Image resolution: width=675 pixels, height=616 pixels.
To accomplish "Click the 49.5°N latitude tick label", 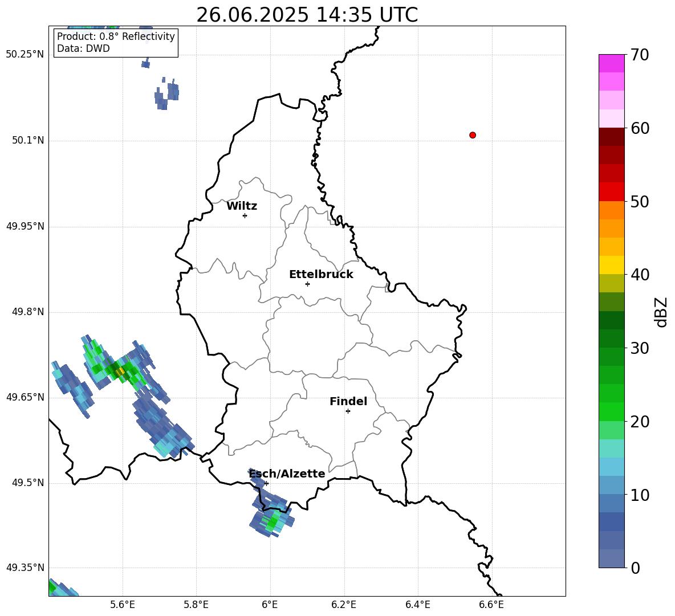I will pos(28,483).
